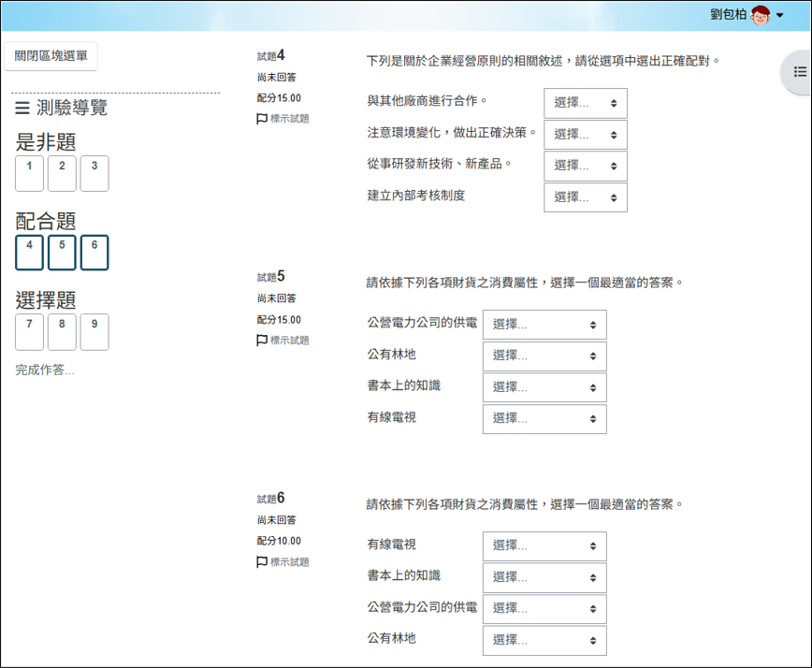The image size is (812, 668).
Task: Jump to question 4 in quiz navigation
Action: 29,253
